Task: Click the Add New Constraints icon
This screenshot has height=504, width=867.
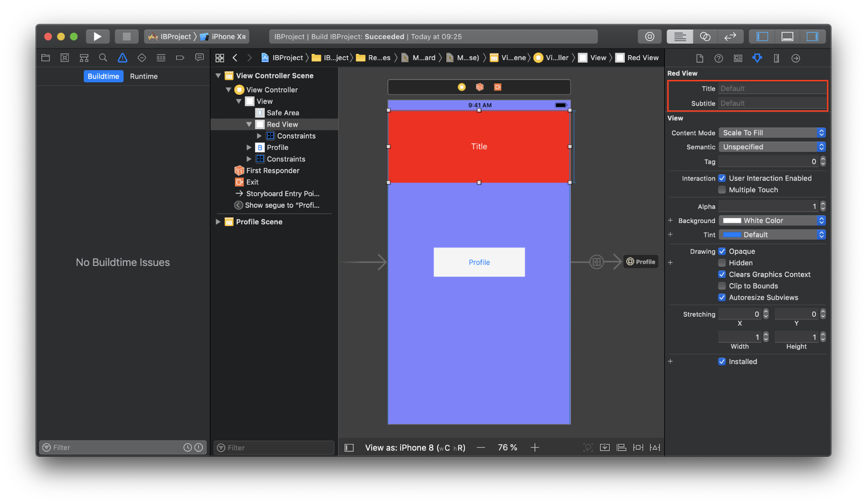Action: click(638, 447)
